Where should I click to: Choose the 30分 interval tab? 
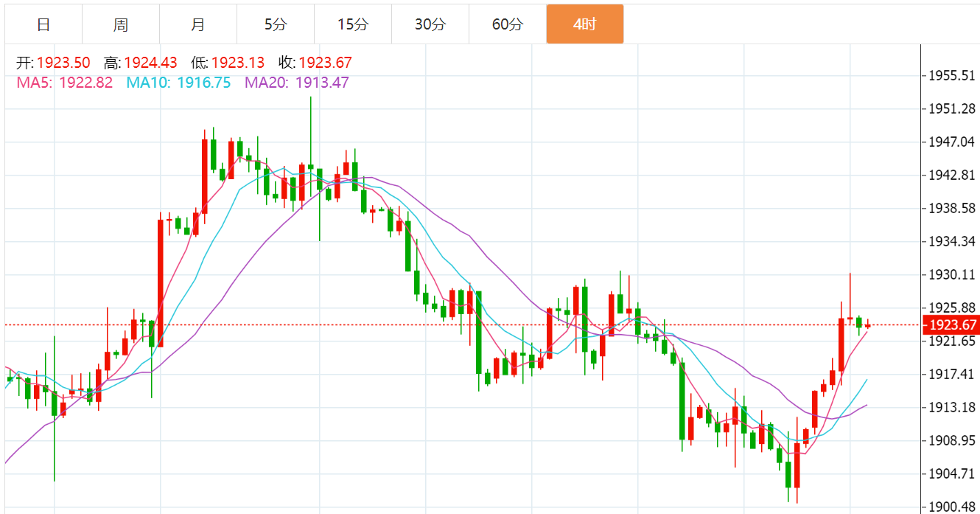(430, 24)
